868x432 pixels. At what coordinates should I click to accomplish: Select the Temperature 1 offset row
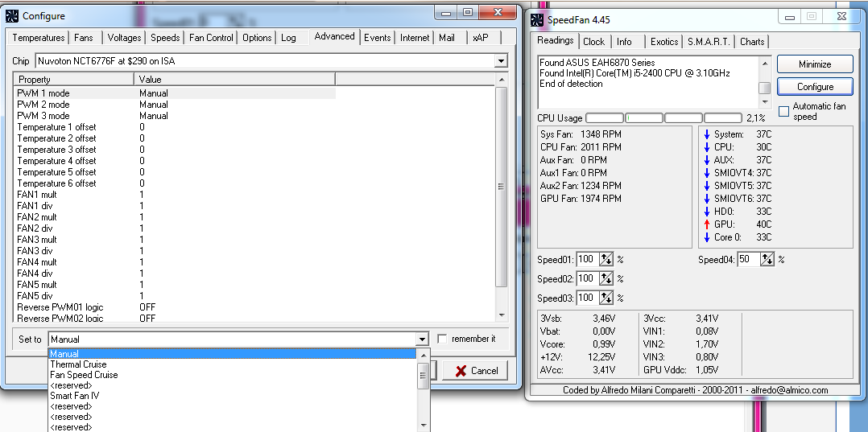point(175,127)
